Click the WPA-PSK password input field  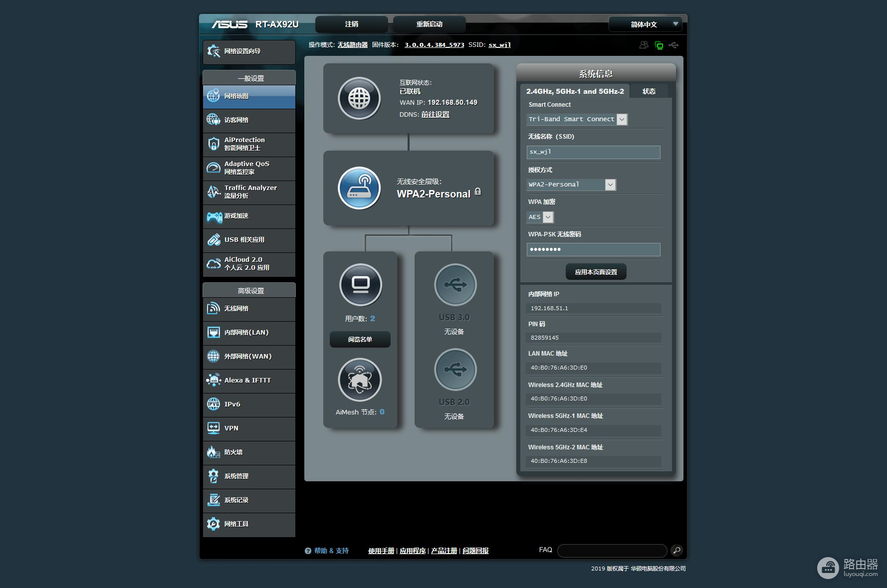593,249
